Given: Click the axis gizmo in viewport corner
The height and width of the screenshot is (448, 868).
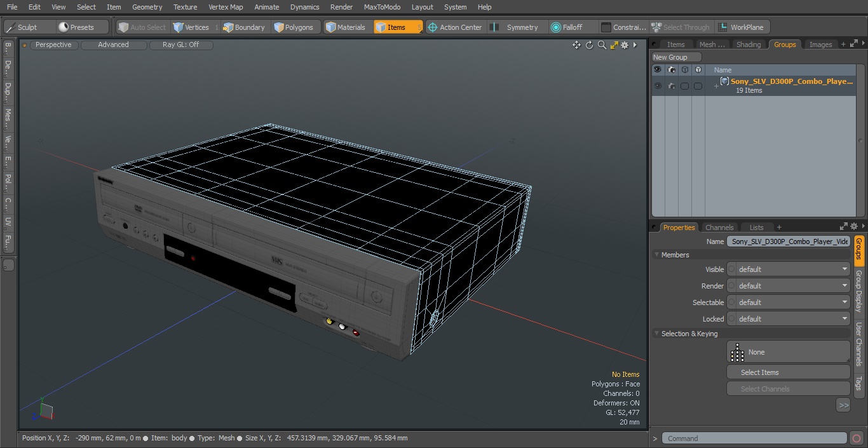Looking at the screenshot, I should pos(43,411).
